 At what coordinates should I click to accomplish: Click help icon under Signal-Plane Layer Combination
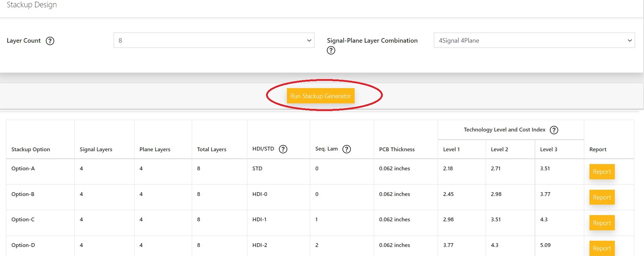331,51
